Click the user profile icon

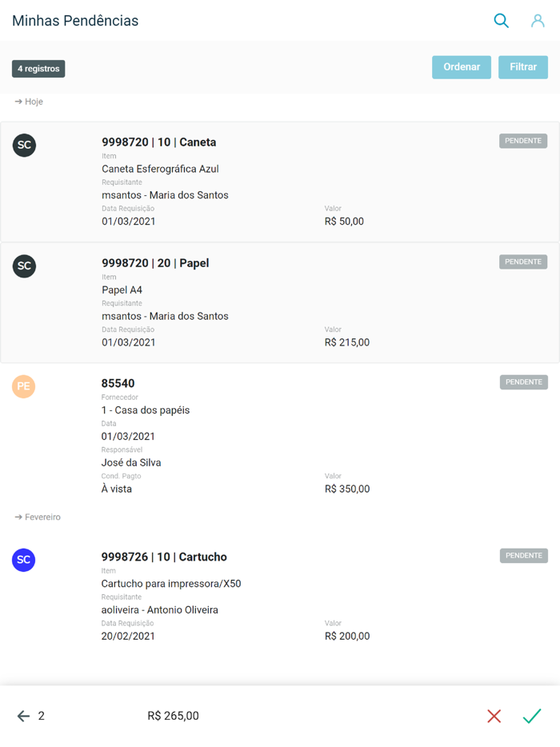click(x=538, y=21)
